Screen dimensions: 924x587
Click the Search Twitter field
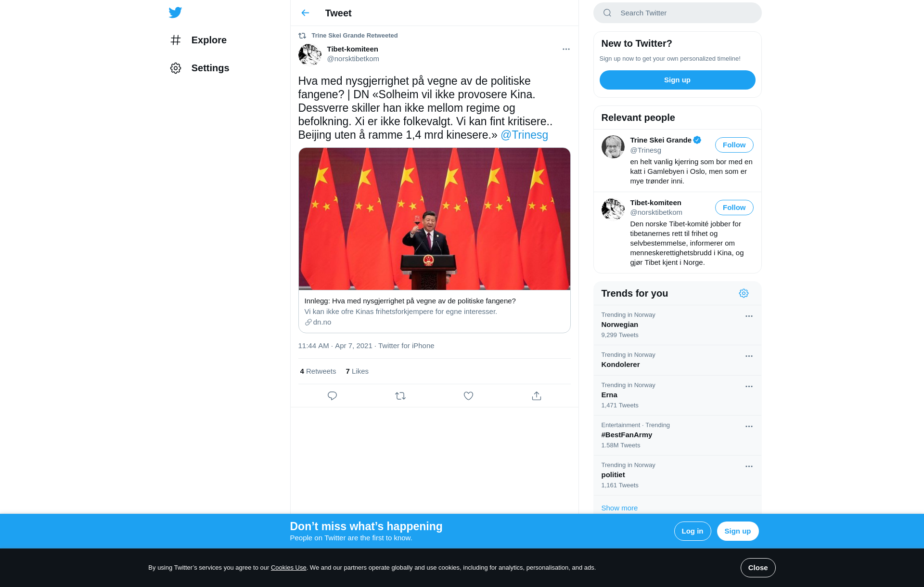tap(677, 13)
